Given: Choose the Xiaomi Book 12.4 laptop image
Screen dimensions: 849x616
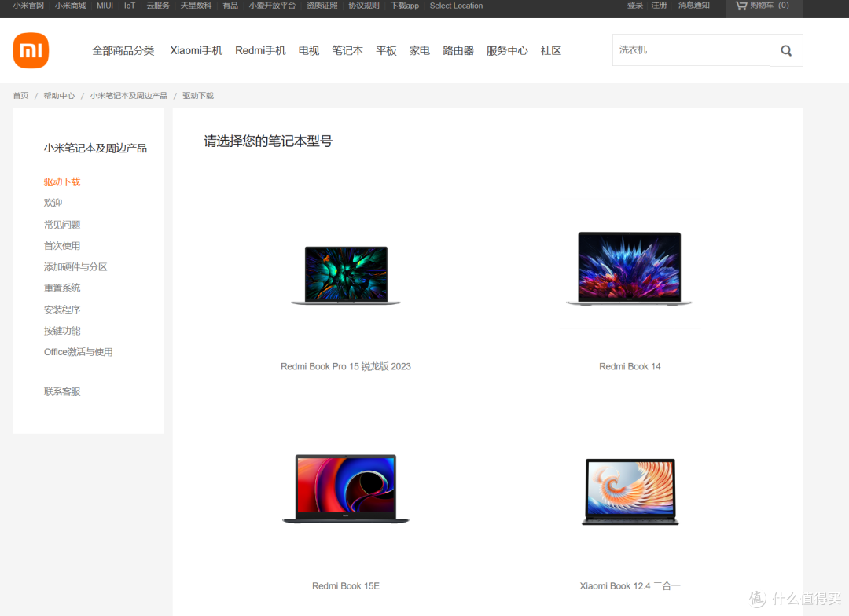Looking at the screenshot, I should [630, 492].
